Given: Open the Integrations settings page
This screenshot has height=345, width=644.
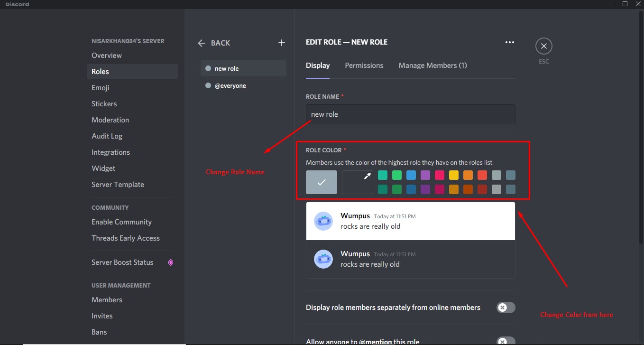Looking at the screenshot, I should [132, 152].
